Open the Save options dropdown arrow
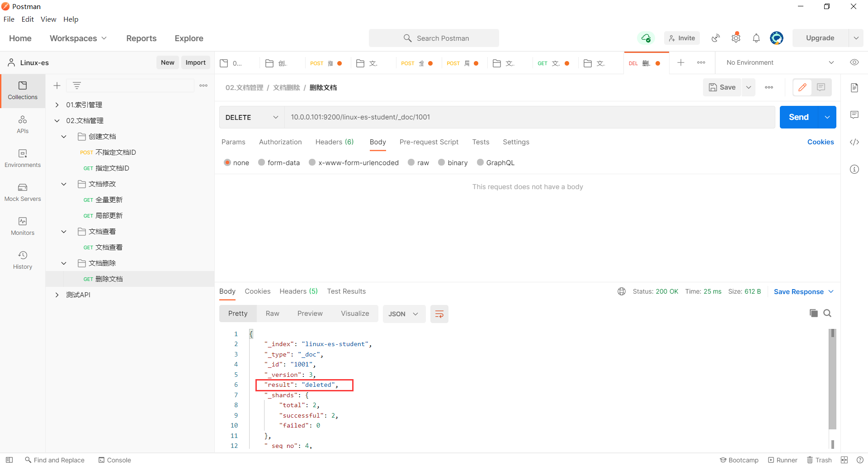The width and height of the screenshot is (868, 466). click(x=749, y=87)
